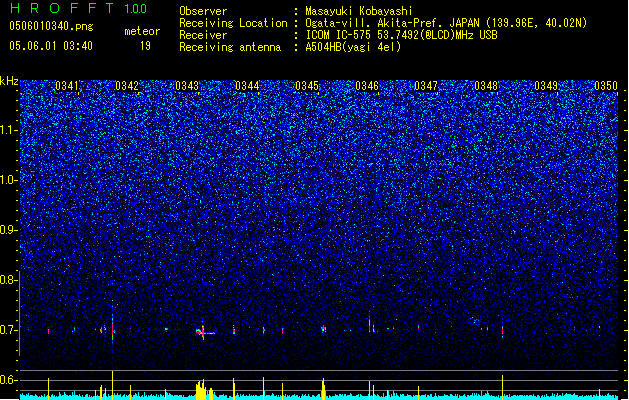Click the 0348 time marker

[x=486, y=86]
